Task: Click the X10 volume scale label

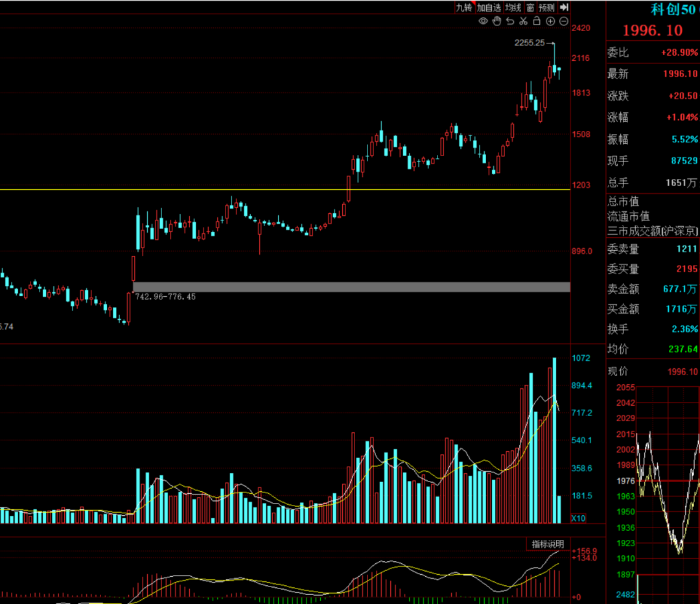Action: pyautogui.click(x=579, y=518)
